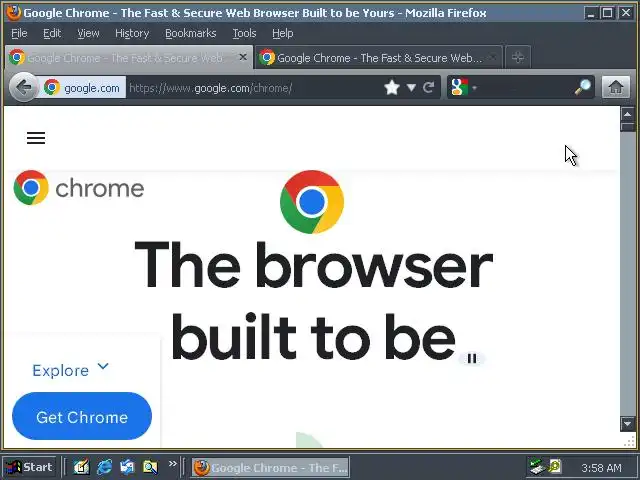
Task: Open the folder search quick launch icon
Action: tap(150, 467)
